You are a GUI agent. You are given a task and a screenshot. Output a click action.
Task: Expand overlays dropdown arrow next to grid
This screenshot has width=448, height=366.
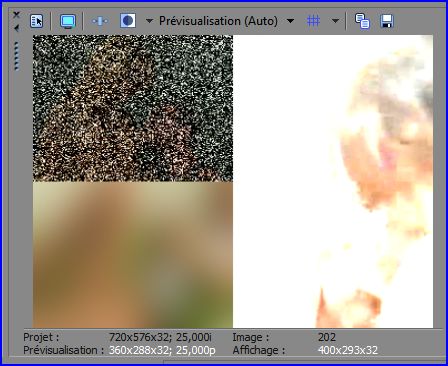point(335,21)
